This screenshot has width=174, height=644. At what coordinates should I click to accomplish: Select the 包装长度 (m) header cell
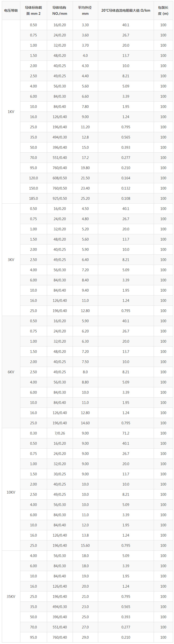[163, 10]
